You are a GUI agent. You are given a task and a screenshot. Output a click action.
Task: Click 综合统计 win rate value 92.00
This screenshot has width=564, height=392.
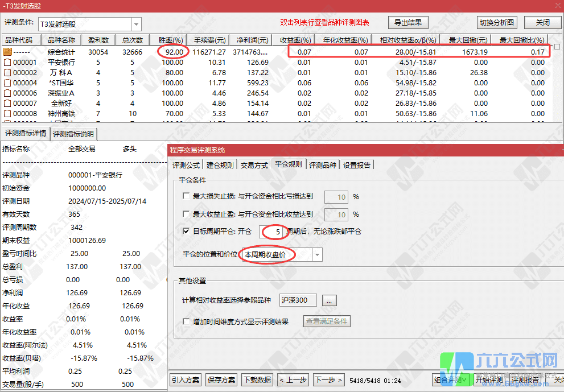[174, 52]
